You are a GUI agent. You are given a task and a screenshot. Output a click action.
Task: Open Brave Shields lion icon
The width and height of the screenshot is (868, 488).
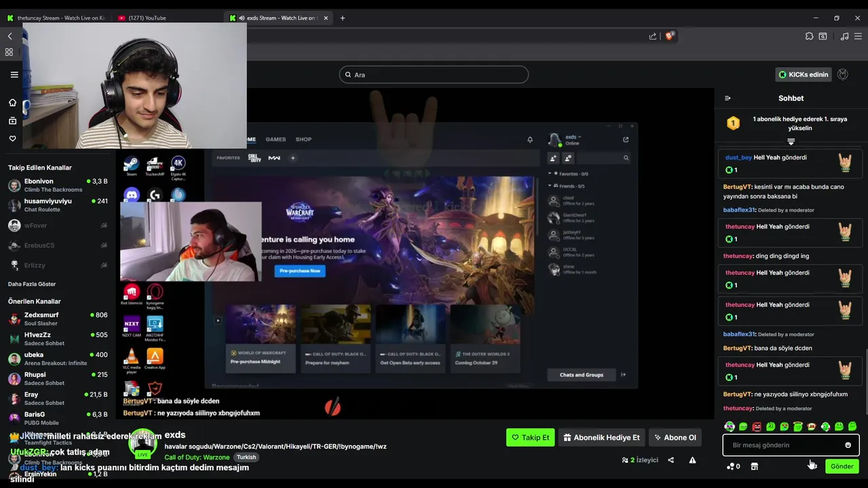669,37
